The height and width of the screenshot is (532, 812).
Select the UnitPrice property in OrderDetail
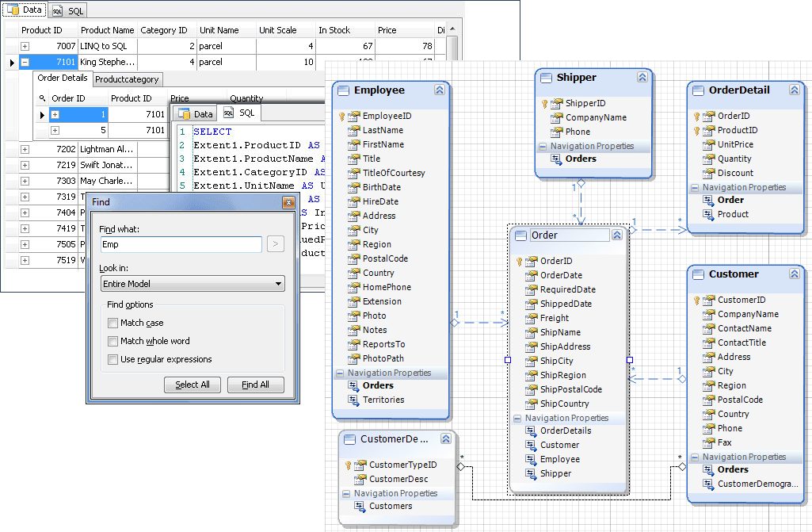coord(735,144)
